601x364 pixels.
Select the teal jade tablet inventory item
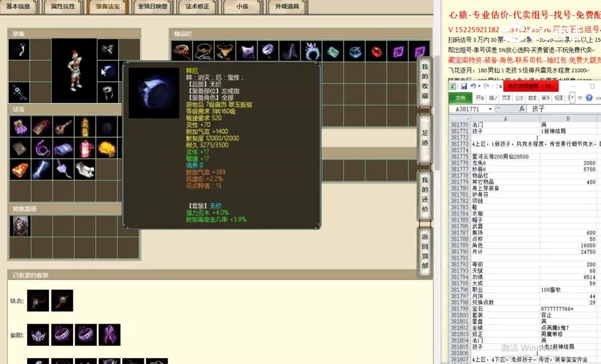click(333, 51)
